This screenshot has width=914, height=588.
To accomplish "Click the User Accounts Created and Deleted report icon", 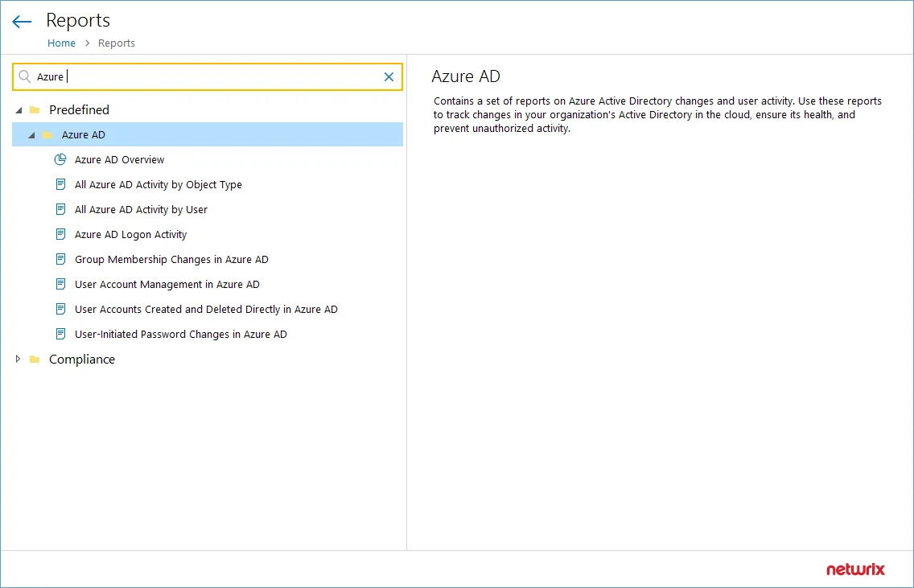I will click(60, 309).
